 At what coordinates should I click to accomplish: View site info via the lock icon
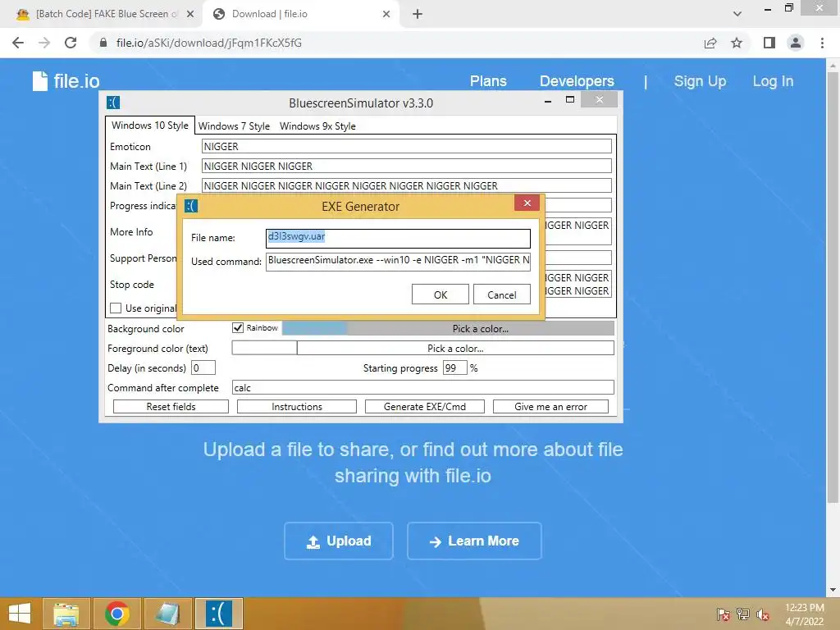[103, 43]
